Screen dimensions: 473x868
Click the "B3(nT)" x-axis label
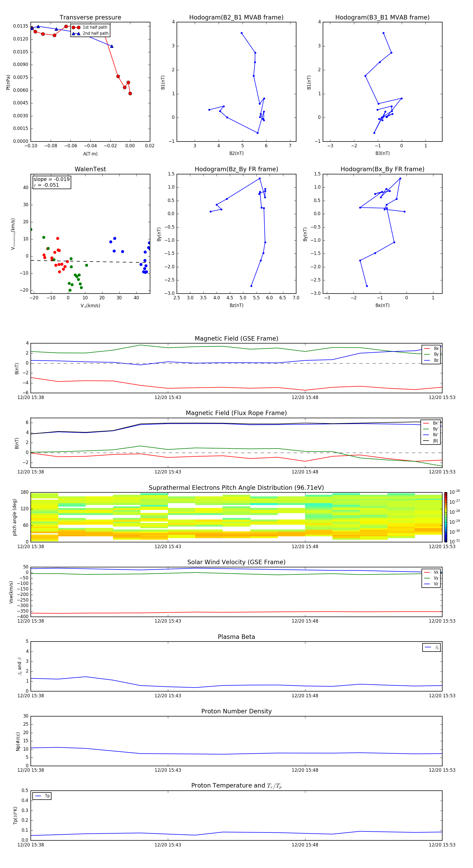[x=382, y=153]
